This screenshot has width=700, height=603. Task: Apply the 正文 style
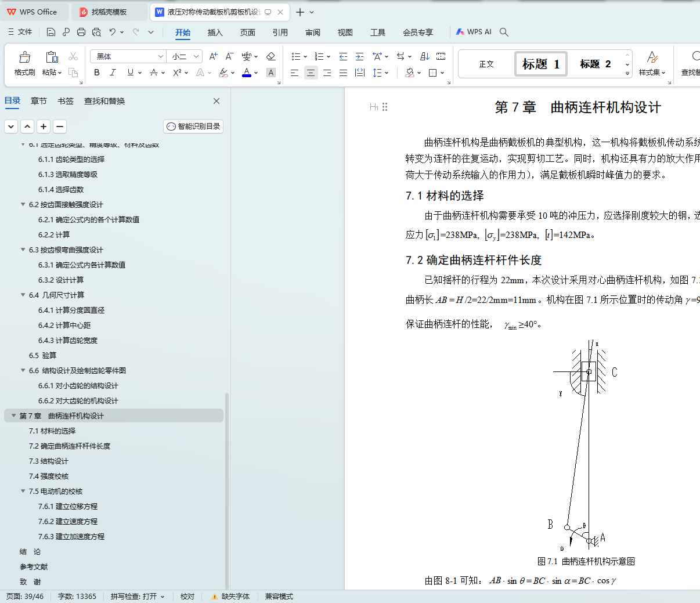click(486, 64)
